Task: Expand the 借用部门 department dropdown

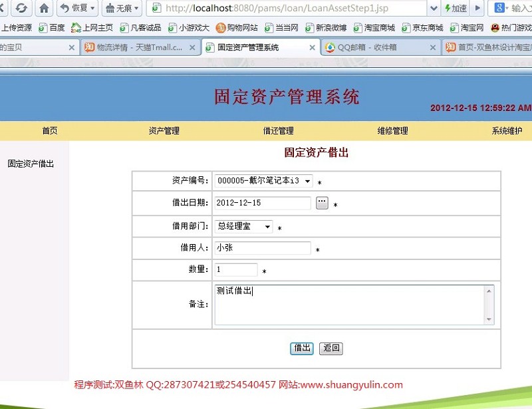Action: pyautogui.click(x=243, y=226)
